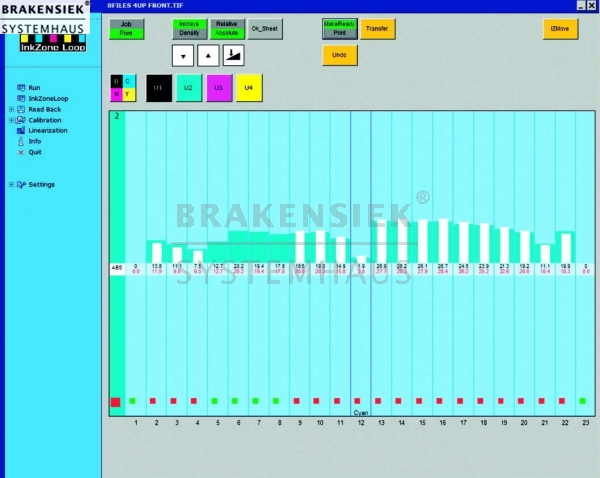This screenshot has width=600, height=478.
Task: Minimize the application window
Action: (581, 5)
